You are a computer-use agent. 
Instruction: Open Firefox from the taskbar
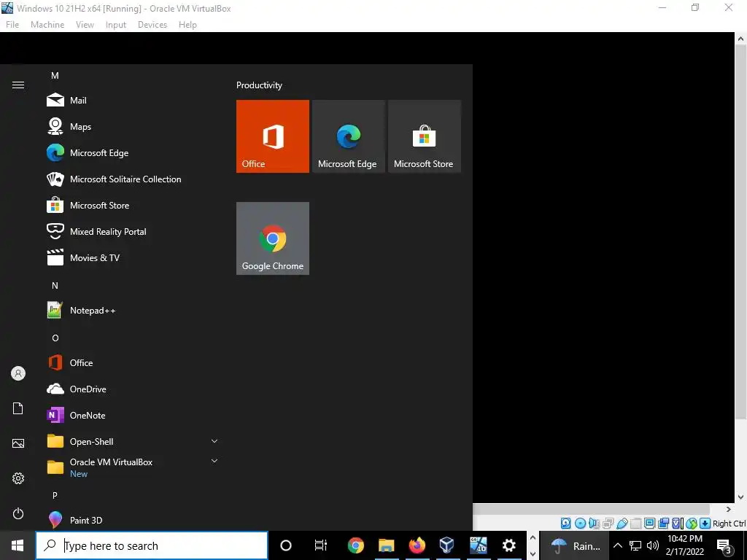tap(417, 545)
